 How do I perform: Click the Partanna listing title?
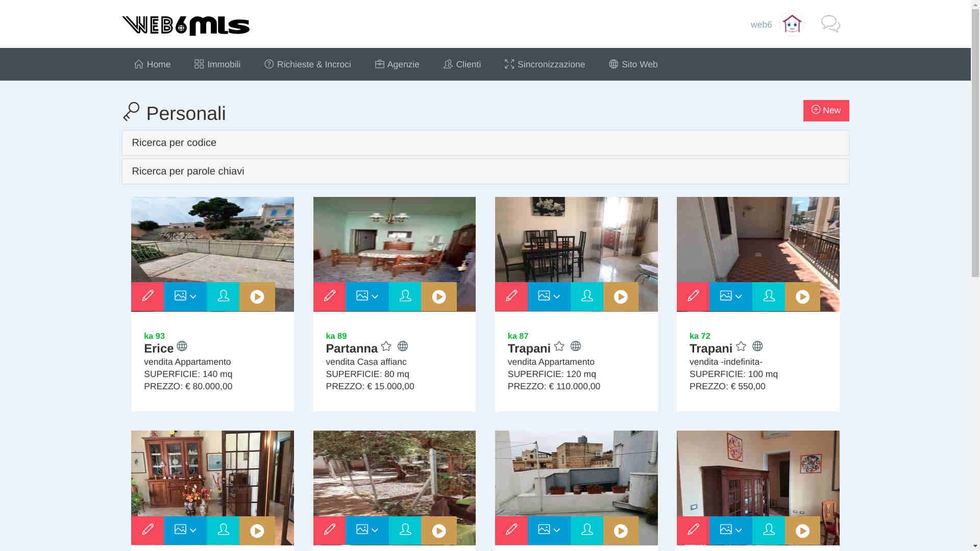[352, 348]
